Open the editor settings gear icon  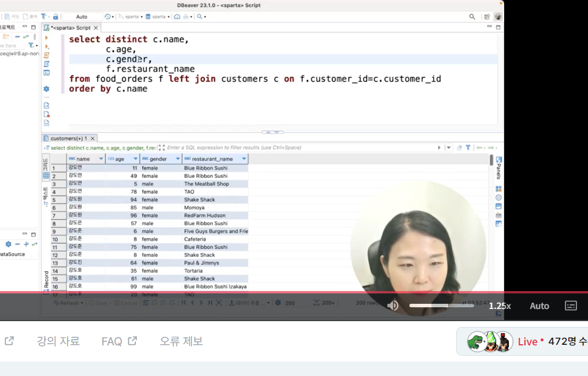pyautogui.click(x=46, y=89)
